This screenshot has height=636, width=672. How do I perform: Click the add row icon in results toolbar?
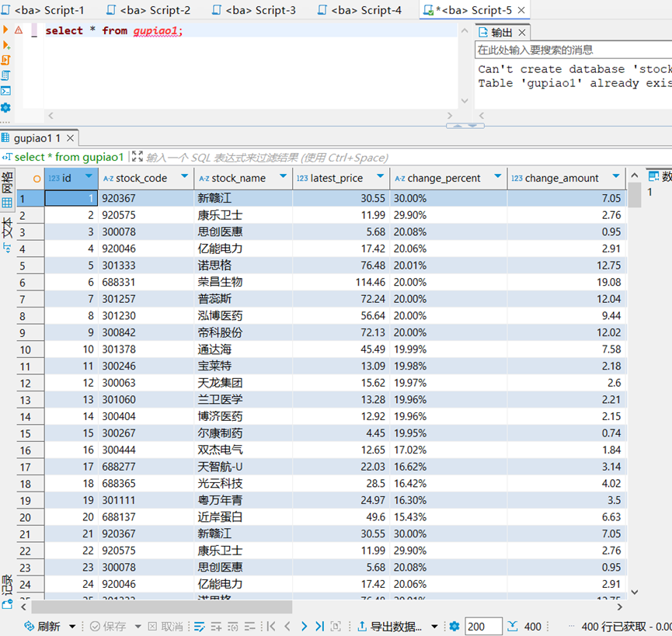click(x=216, y=627)
